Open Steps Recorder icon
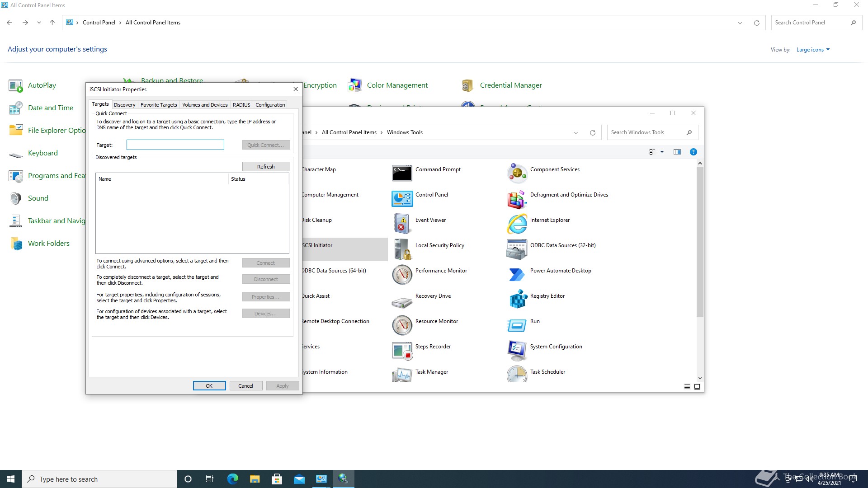868x488 pixels. (401, 350)
